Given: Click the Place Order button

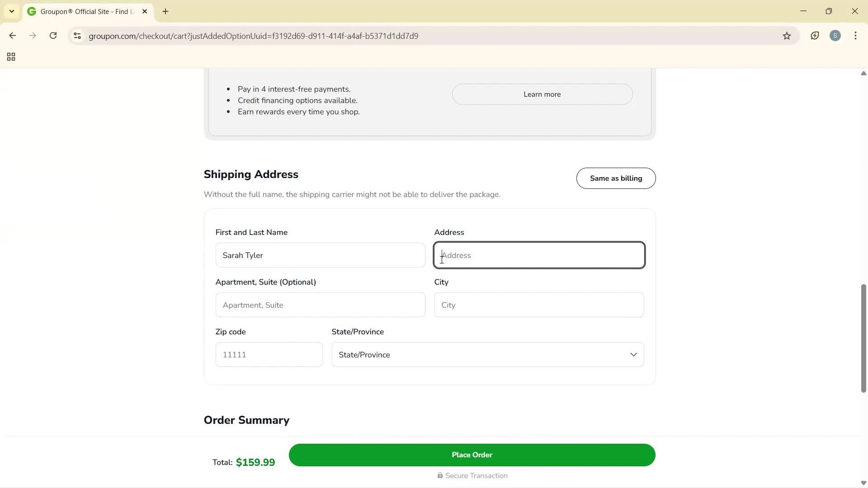Looking at the screenshot, I should point(472,455).
